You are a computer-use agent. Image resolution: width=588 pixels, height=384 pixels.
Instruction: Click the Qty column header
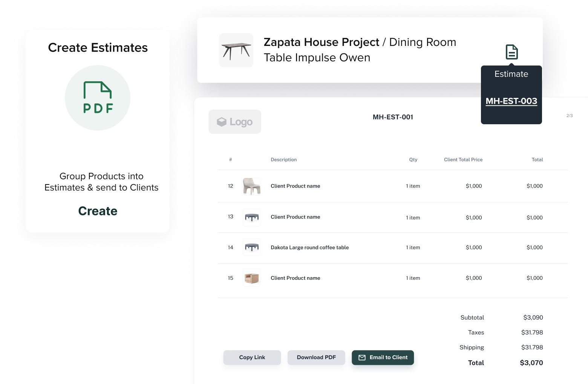pos(413,160)
